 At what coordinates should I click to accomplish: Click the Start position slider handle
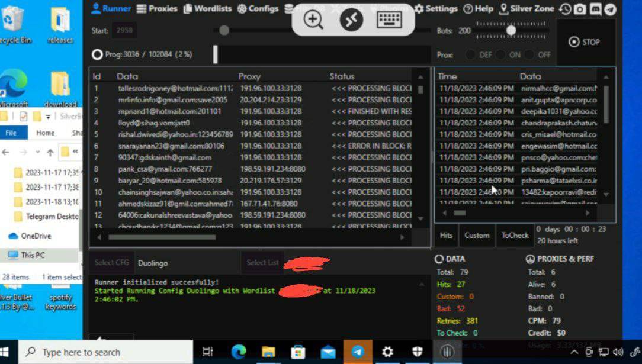coord(224,30)
